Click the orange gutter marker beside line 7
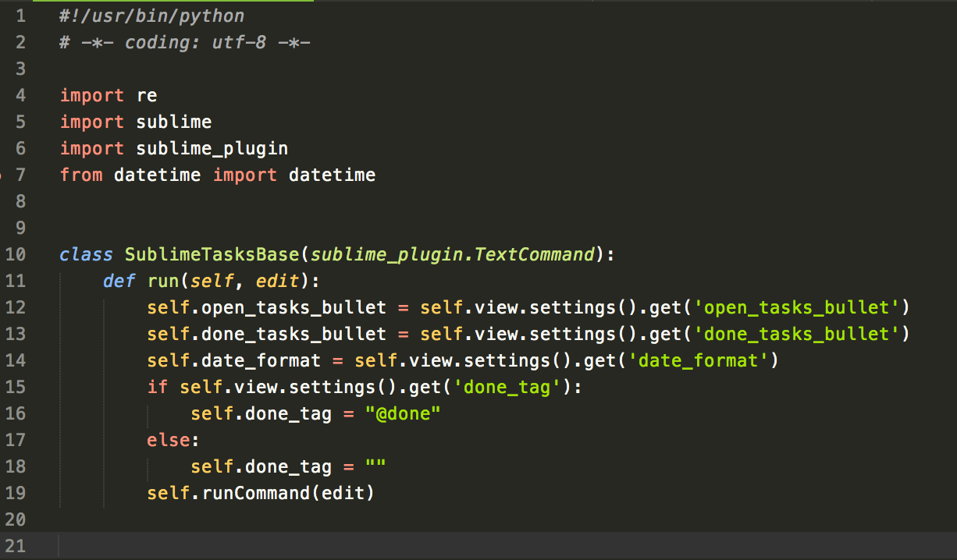 pos(3,175)
